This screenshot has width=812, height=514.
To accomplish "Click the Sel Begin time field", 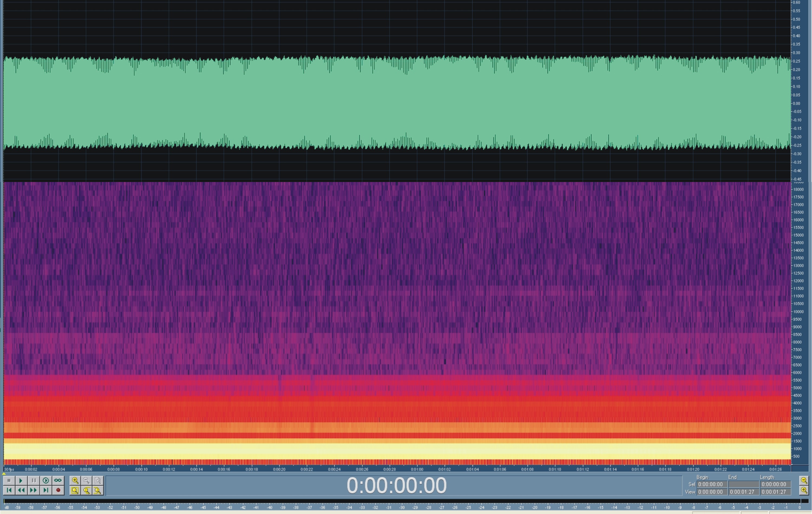I will [712, 484].
